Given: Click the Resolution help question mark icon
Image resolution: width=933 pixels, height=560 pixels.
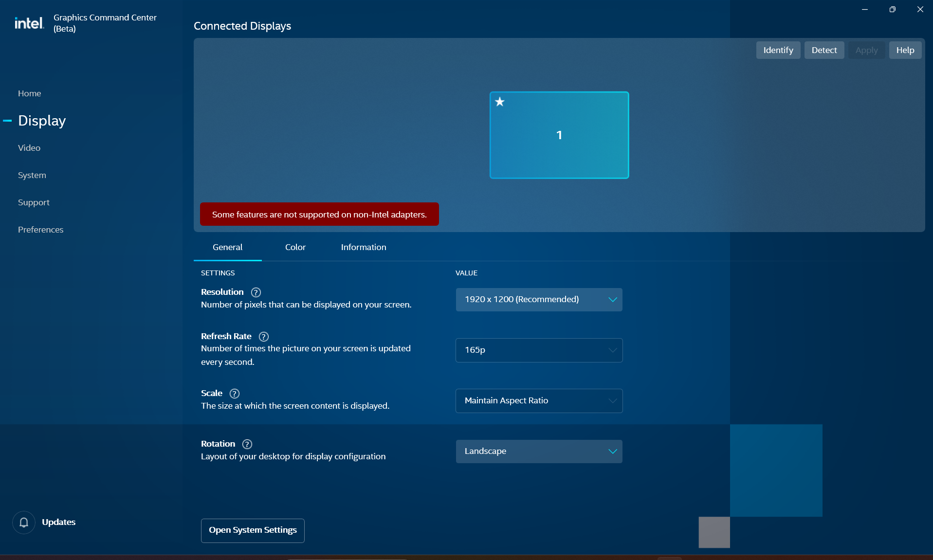Looking at the screenshot, I should 256,292.
